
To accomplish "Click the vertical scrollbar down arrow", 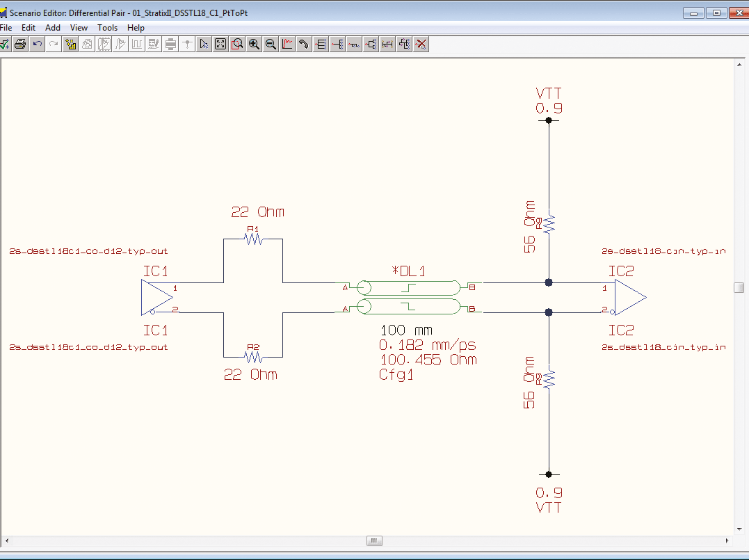I will point(739,529).
